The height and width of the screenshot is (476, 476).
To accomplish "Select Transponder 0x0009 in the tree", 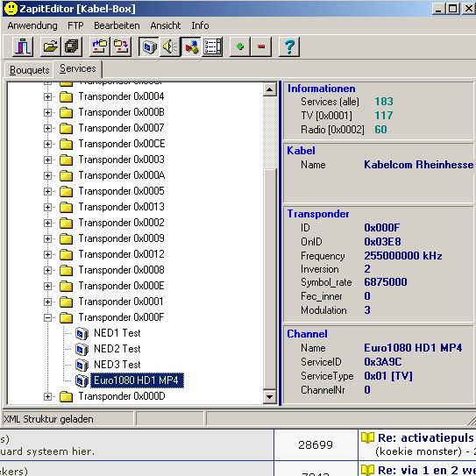I will click(122, 238).
